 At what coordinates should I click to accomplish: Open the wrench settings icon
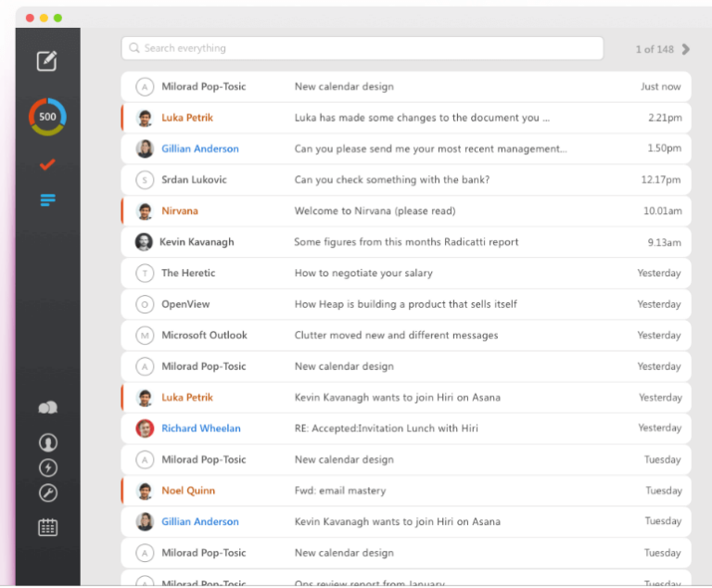(x=47, y=492)
